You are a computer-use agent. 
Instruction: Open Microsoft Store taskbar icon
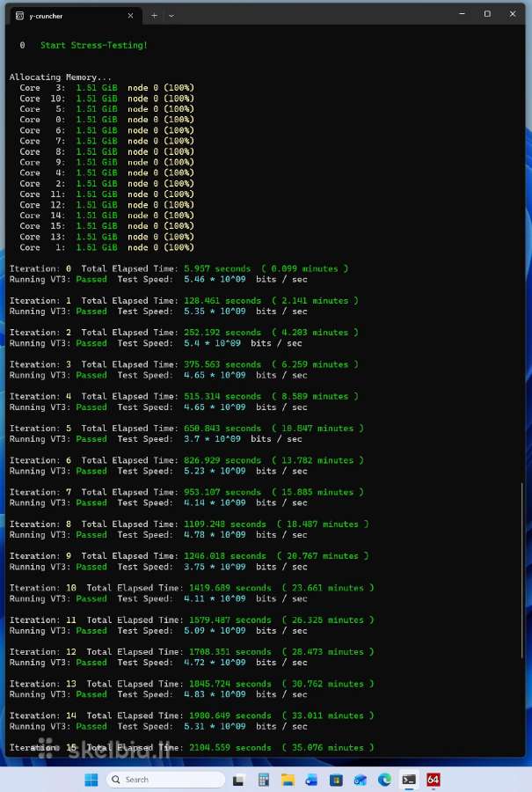click(336, 780)
